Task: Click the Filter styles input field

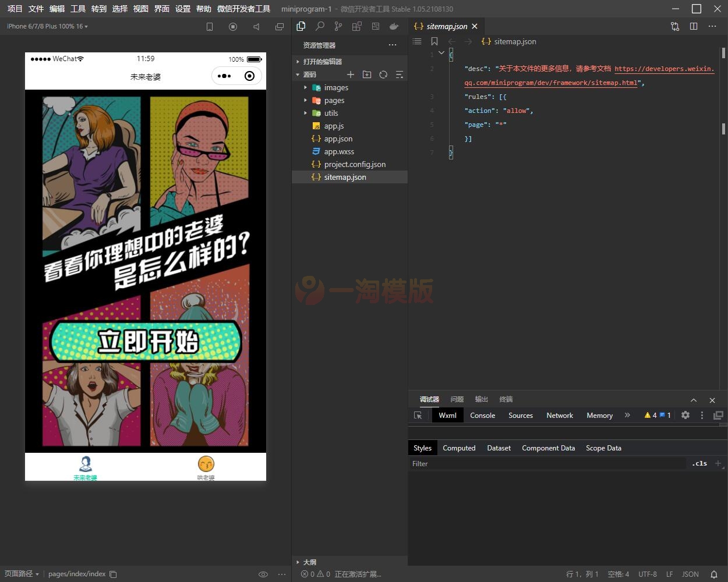Action: point(547,464)
